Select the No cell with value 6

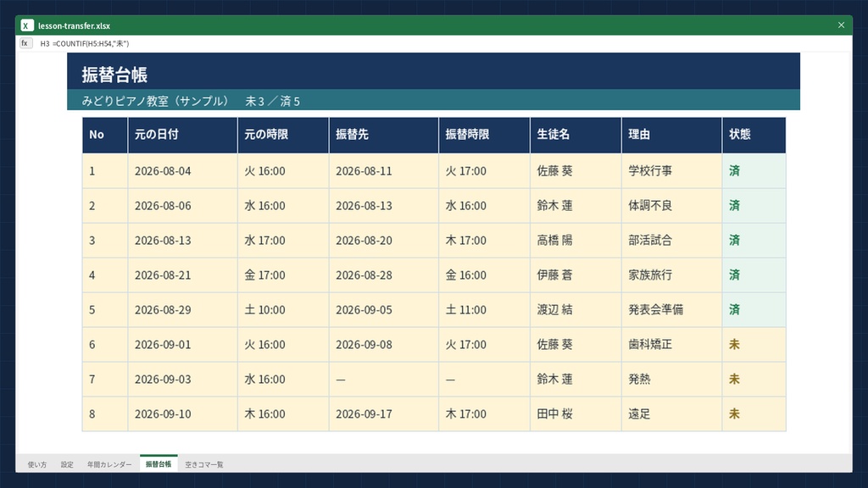(105, 345)
